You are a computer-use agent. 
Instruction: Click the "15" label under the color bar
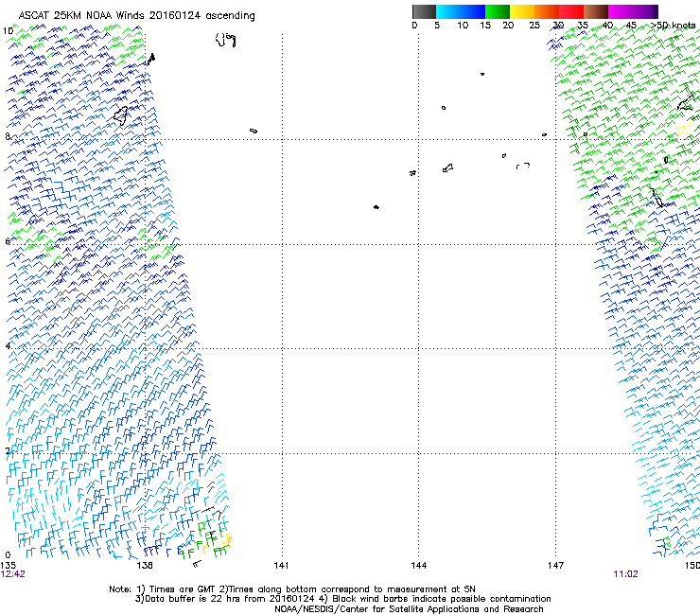(x=485, y=26)
